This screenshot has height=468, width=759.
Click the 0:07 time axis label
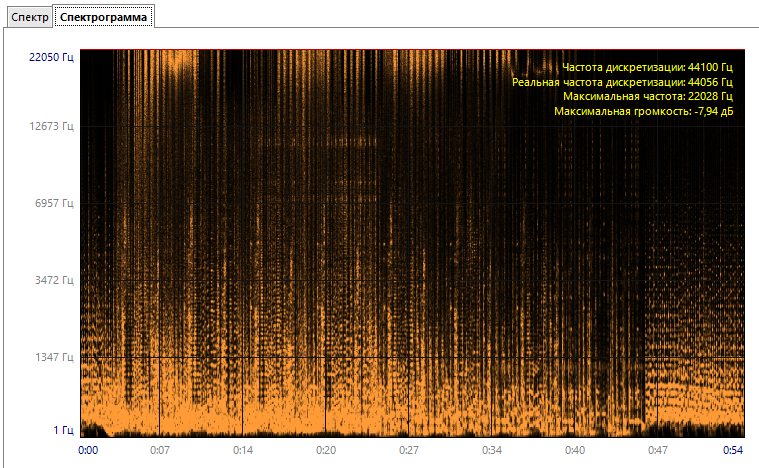160,451
